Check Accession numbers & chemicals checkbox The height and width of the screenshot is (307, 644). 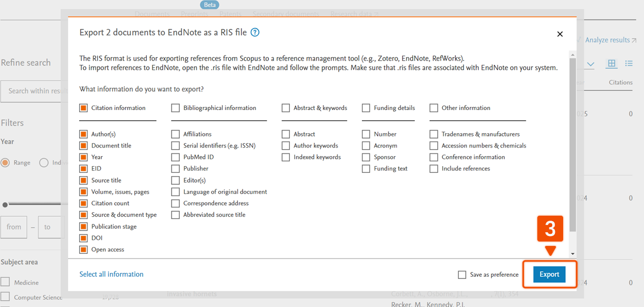pos(434,145)
